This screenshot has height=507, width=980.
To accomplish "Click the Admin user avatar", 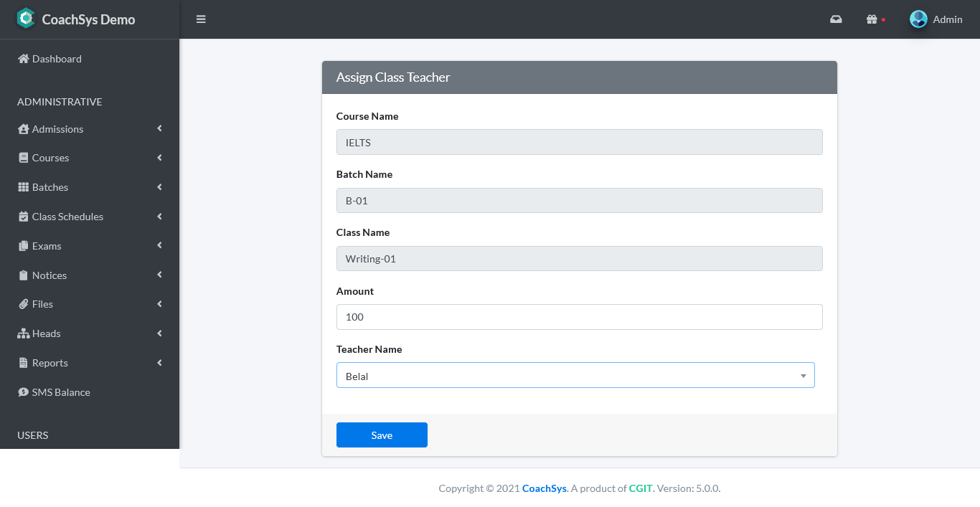I will [918, 19].
